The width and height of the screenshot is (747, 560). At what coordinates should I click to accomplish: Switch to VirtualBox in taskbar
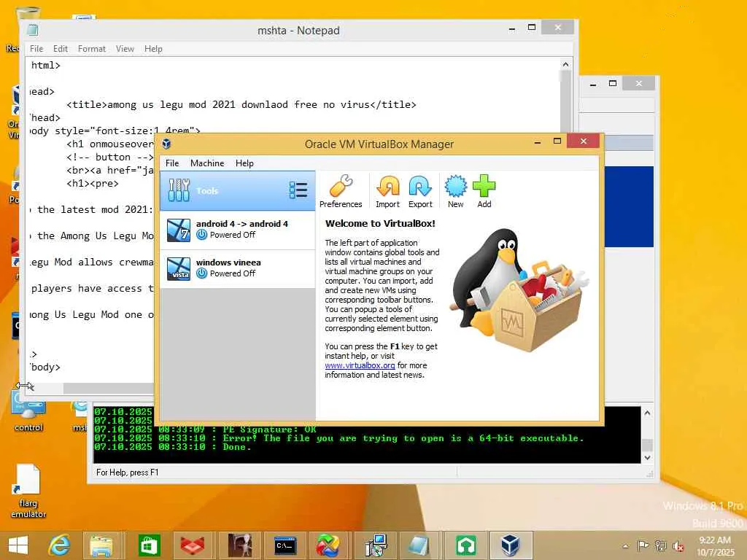510,545
